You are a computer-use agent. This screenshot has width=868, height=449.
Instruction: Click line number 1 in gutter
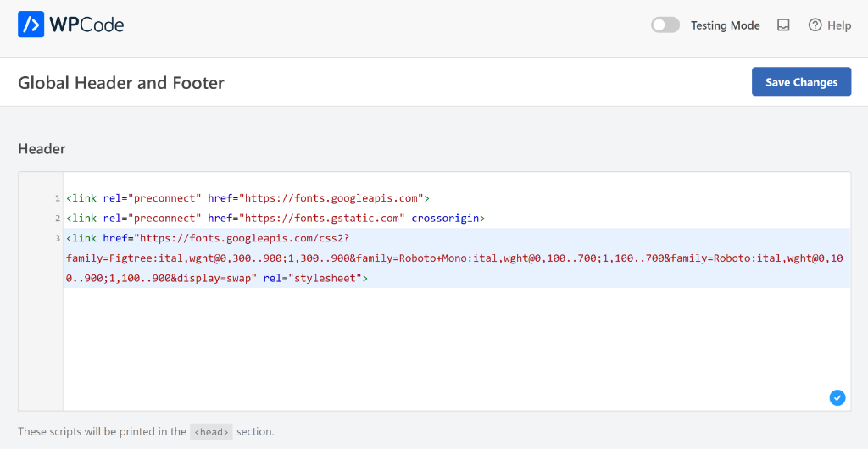(57, 198)
